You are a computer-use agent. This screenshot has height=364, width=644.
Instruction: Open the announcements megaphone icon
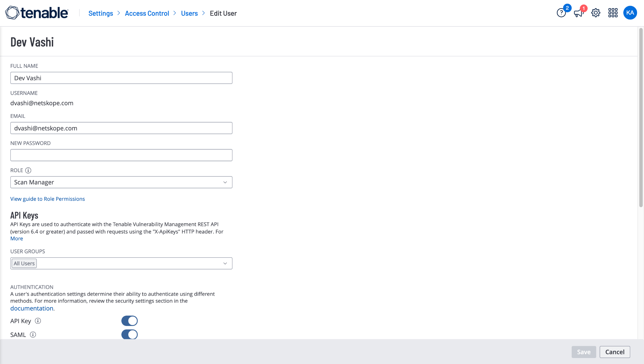(578, 13)
